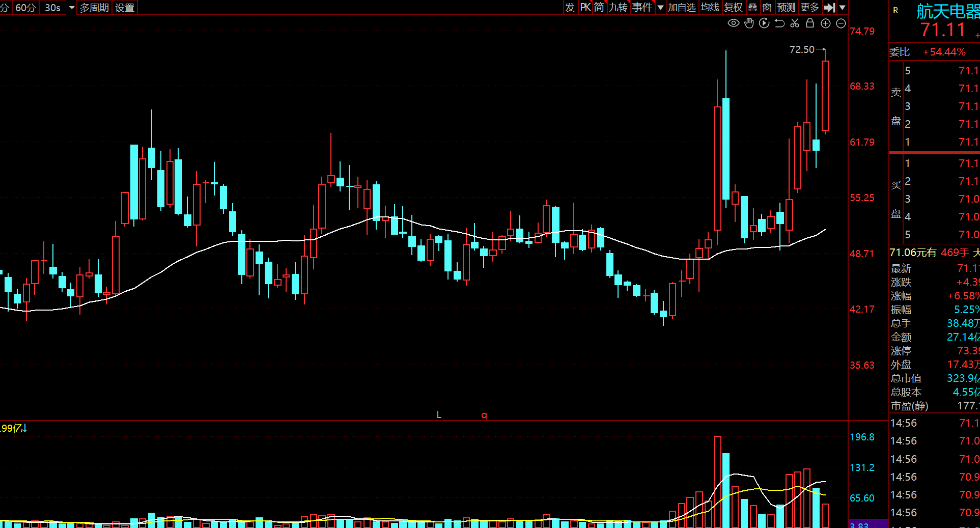Click the 设置 settings button

[x=125, y=8]
